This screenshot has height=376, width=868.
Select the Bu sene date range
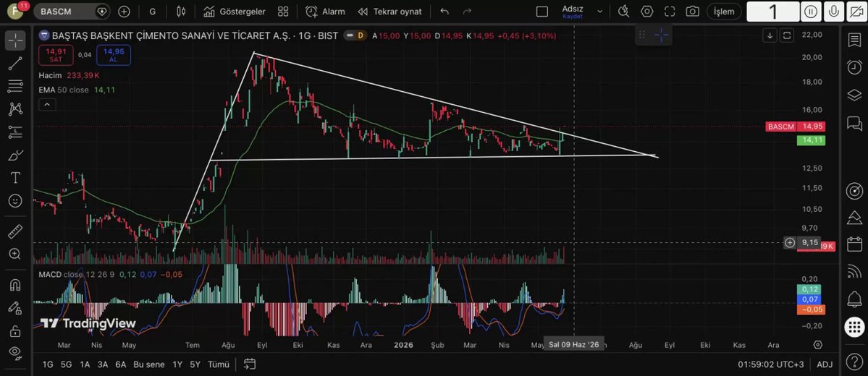tap(149, 364)
